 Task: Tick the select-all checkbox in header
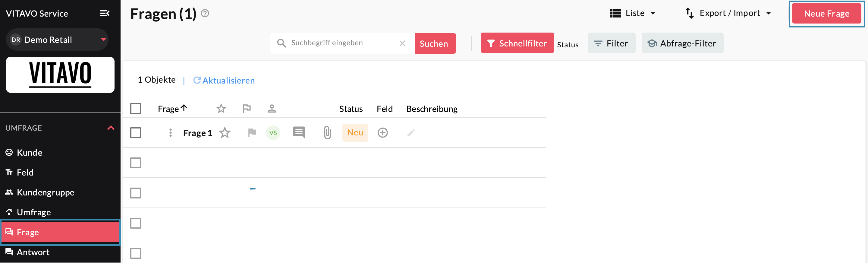coord(135,109)
